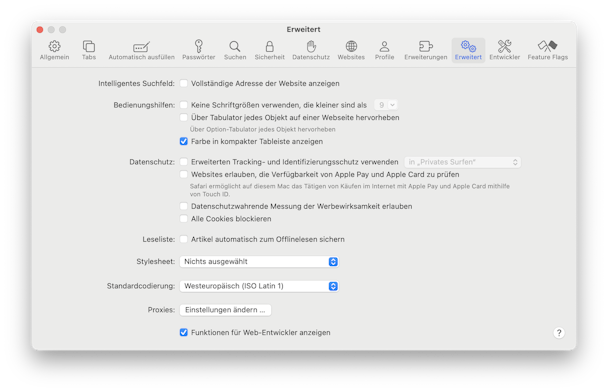Click the Proxies label
608x392 pixels.
coord(161,310)
